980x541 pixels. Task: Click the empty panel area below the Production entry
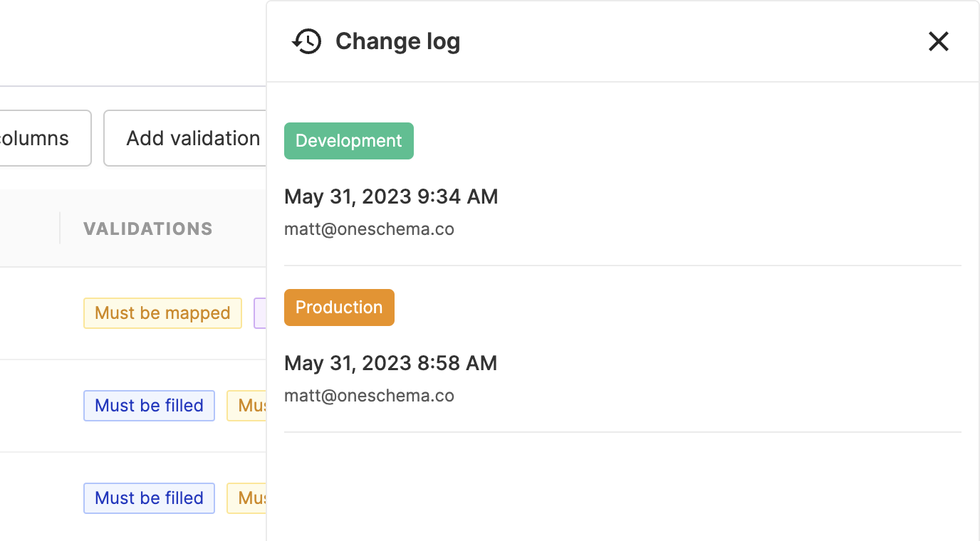click(x=622, y=484)
